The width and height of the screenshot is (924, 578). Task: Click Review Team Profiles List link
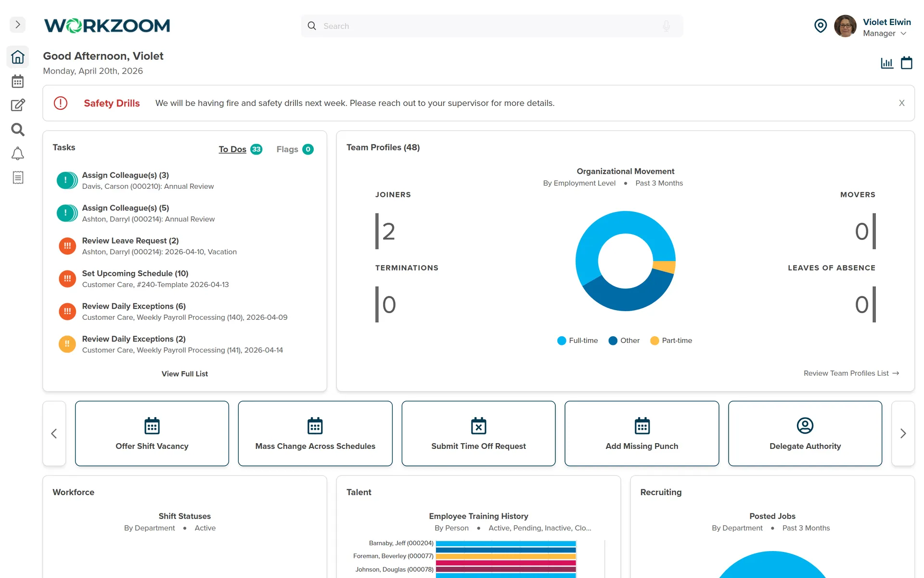[851, 373]
